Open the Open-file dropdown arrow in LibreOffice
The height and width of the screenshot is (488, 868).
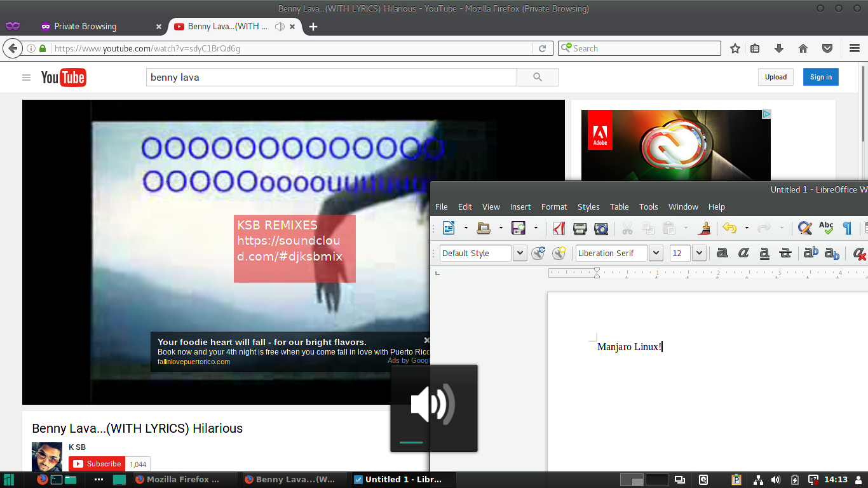501,228
